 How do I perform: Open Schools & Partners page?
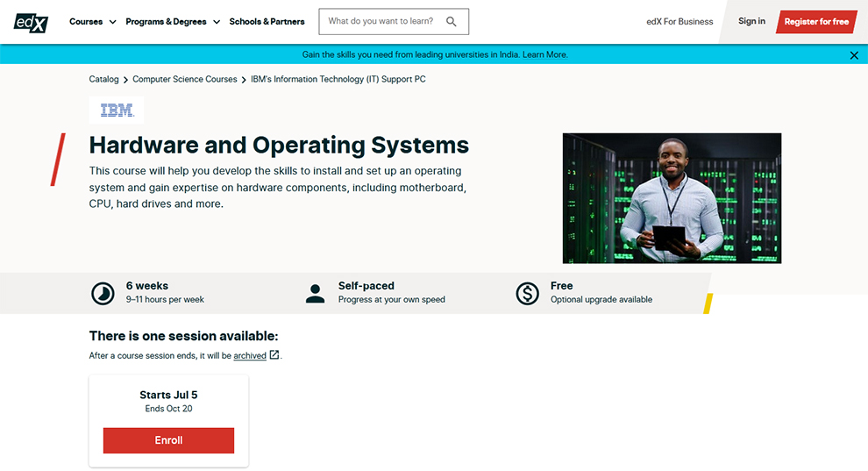coord(267,22)
